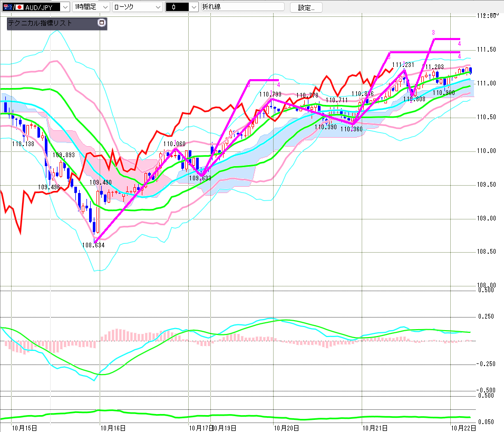Image resolution: width=504 pixels, height=432 pixels.
Task: Click the 109.633 price label
Action: [200, 178]
